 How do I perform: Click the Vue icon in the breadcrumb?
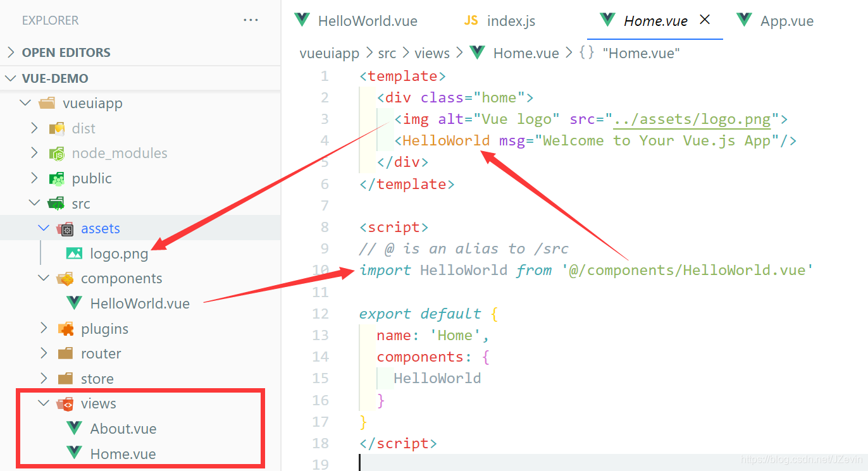point(478,53)
